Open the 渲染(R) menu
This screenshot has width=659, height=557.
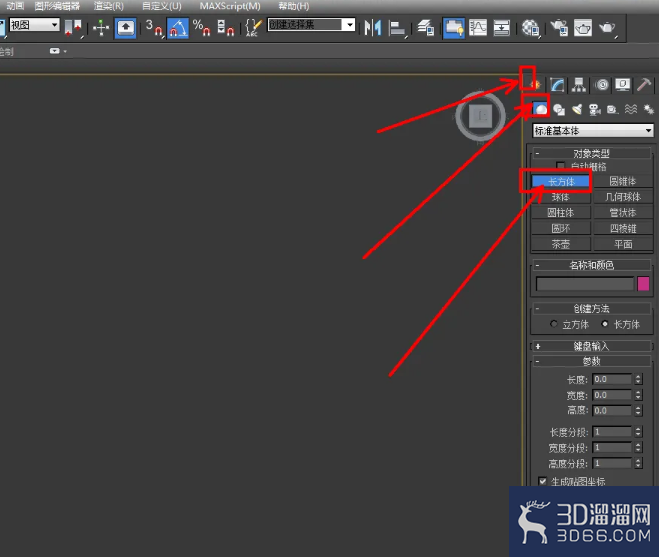[109, 6]
